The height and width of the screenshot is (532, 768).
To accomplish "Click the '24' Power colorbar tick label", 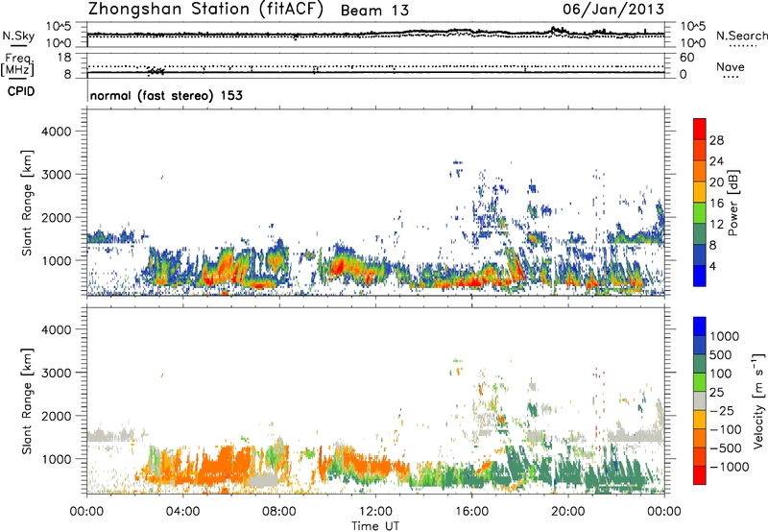I will coord(716,161).
